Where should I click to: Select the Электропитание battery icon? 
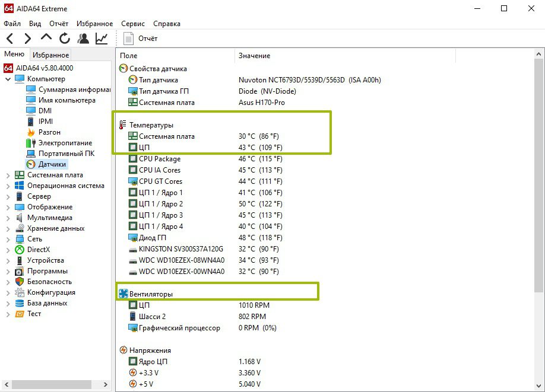[x=31, y=143]
